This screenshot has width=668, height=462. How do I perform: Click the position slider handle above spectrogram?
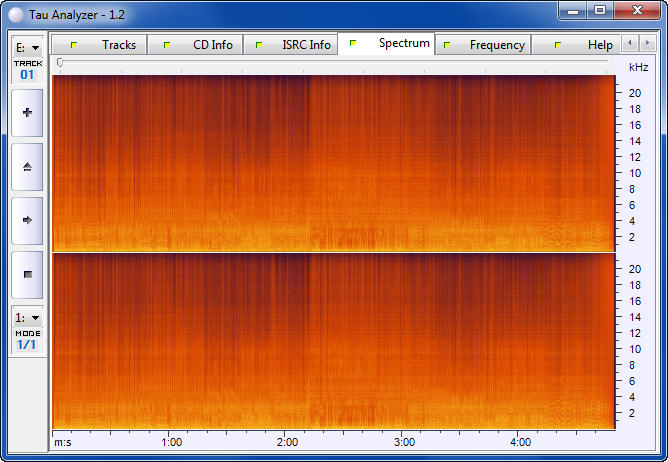[x=60, y=62]
